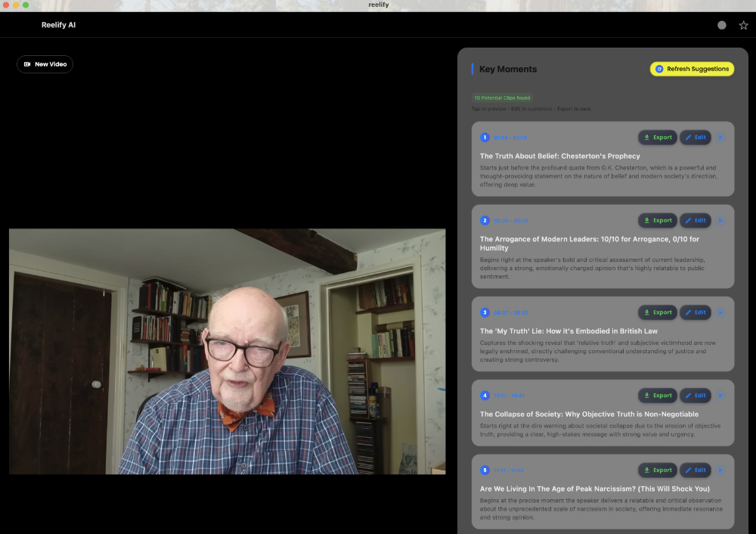Export the Chesterton's Prophecy clip

pyautogui.click(x=657, y=138)
